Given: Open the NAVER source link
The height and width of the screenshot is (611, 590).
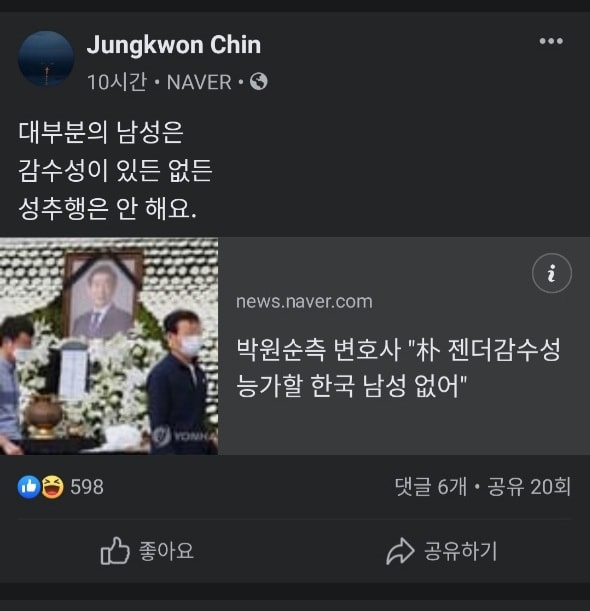Looking at the screenshot, I should tap(199, 82).
